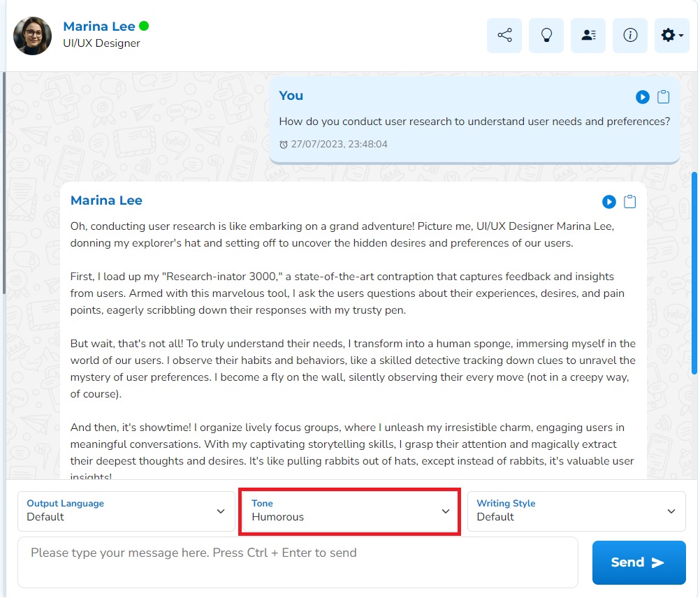The height and width of the screenshot is (598, 700).
Task: Copy Marina Lee's reply to clipboard
Action: coord(630,202)
